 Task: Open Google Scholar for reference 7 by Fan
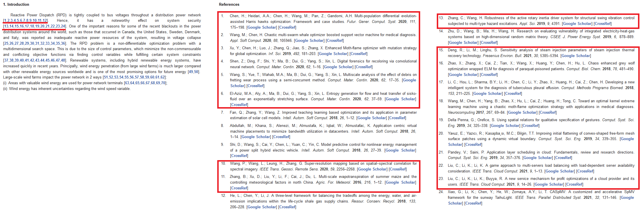tap(372, 118)
